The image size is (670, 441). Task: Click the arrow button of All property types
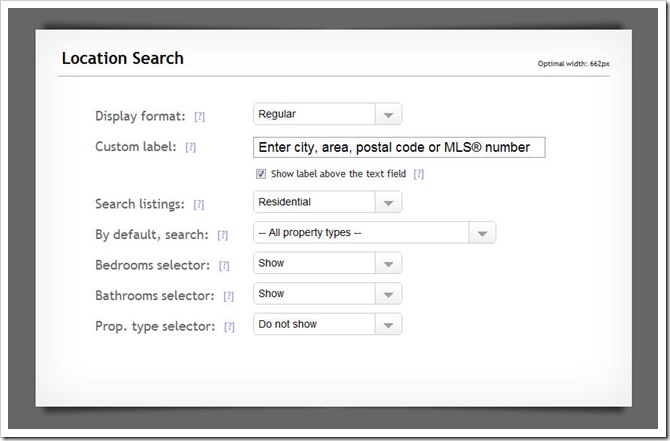click(482, 233)
